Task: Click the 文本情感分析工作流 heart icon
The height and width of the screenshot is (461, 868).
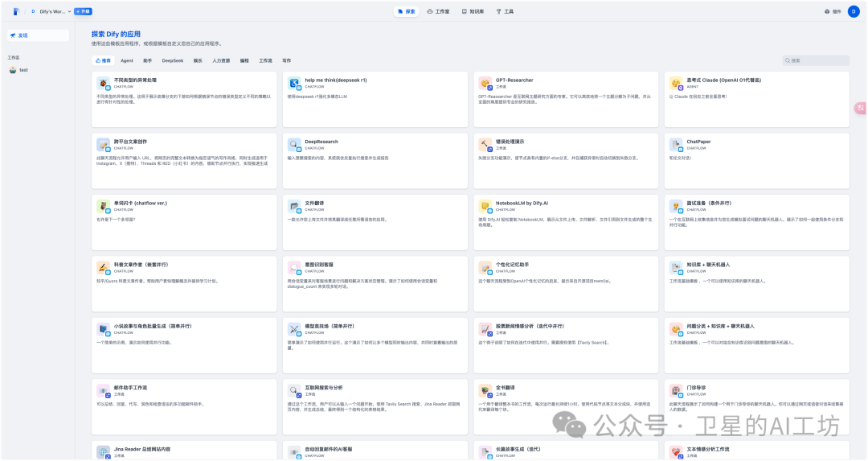Action: click(677, 452)
